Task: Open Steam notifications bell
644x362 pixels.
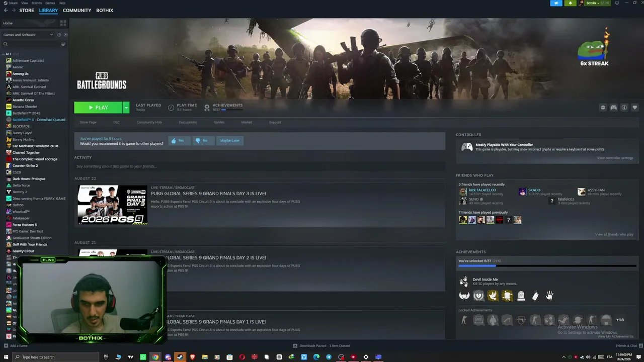Action: (x=570, y=3)
